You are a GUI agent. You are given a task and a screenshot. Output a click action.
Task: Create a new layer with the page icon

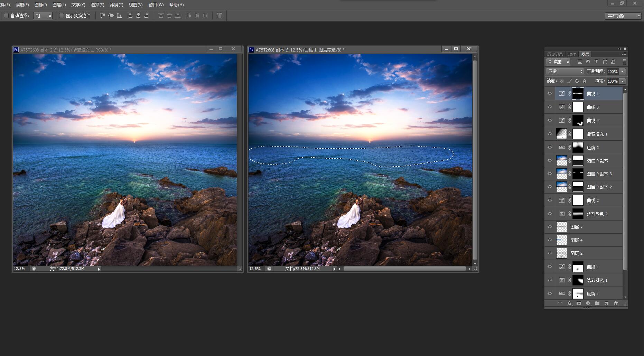coord(606,303)
